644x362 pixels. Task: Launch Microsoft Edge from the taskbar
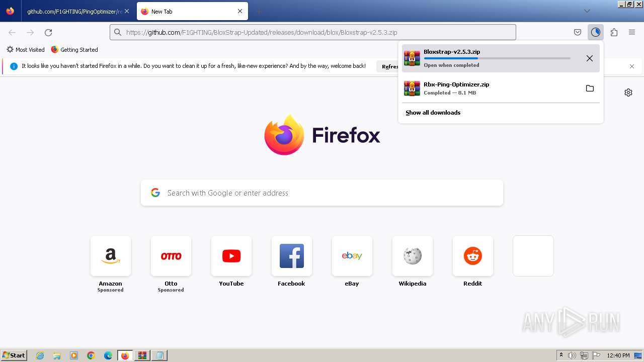(108, 355)
